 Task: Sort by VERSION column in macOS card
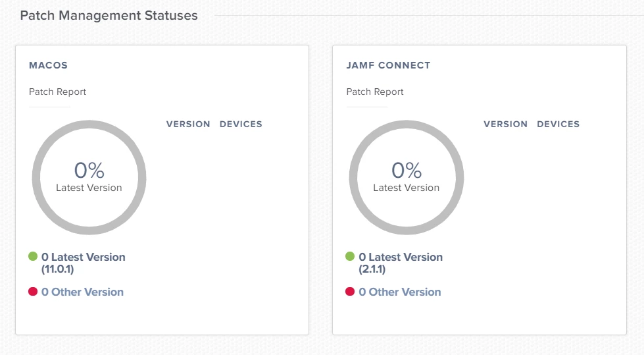pyautogui.click(x=188, y=124)
